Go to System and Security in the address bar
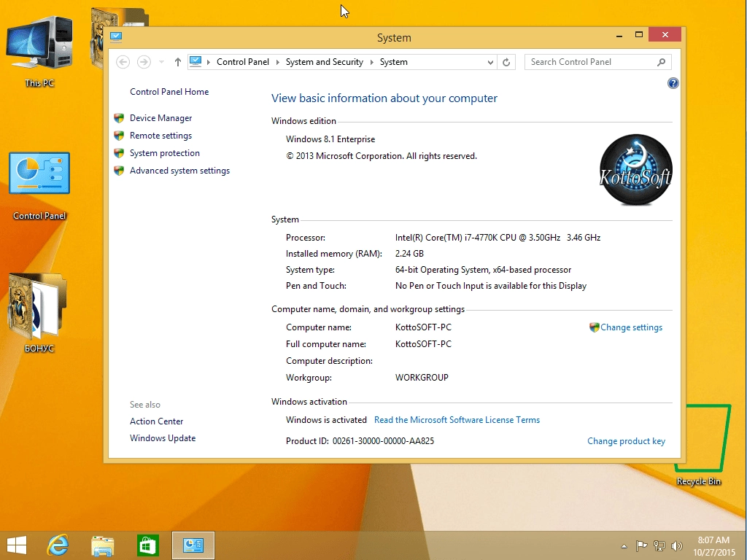Viewport: 747px width, 560px height. pyautogui.click(x=325, y=62)
